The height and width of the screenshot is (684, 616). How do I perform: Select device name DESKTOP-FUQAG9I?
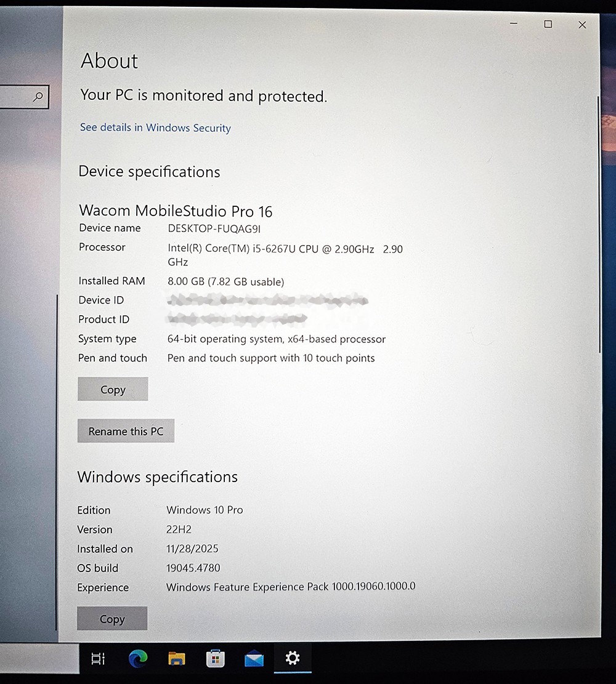pyautogui.click(x=214, y=228)
